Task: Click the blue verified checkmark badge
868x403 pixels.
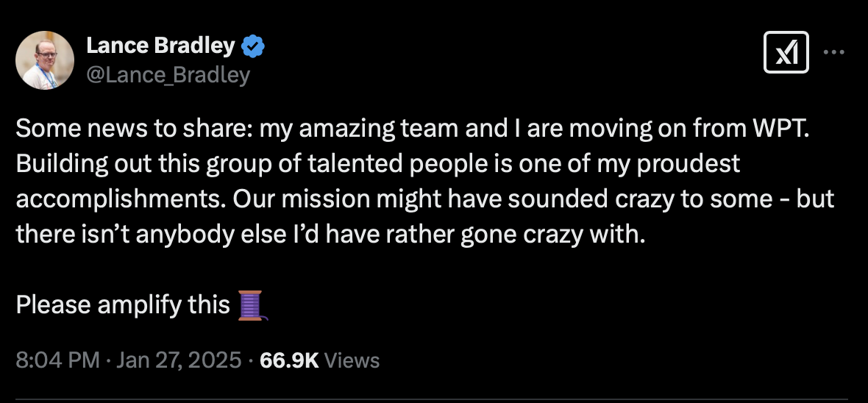Action: pyautogui.click(x=254, y=46)
